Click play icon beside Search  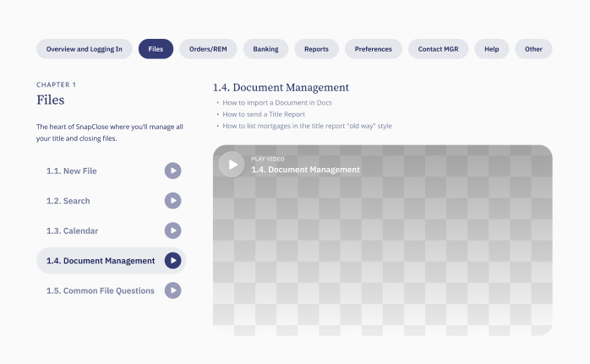tap(172, 201)
